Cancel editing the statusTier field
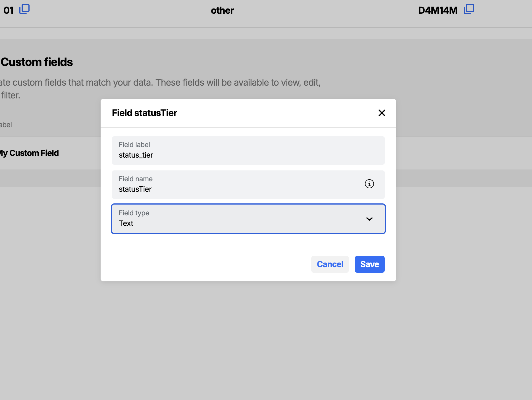The width and height of the screenshot is (532, 400). pos(330,264)
